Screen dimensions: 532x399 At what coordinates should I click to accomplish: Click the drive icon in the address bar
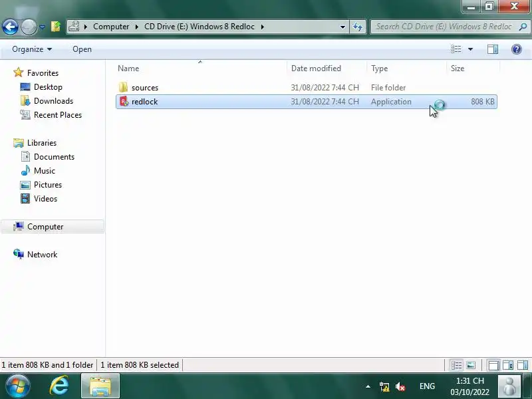[74, 27]
